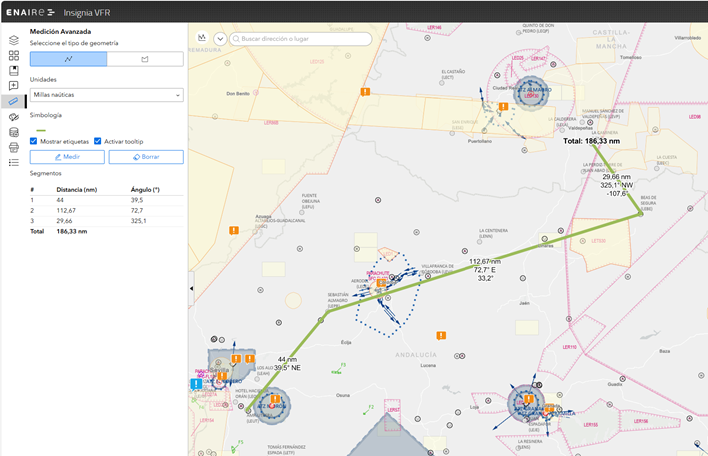Click warning marker northeast of Don Benito
This screenshot has height=456, width=708.
(365, 92)
